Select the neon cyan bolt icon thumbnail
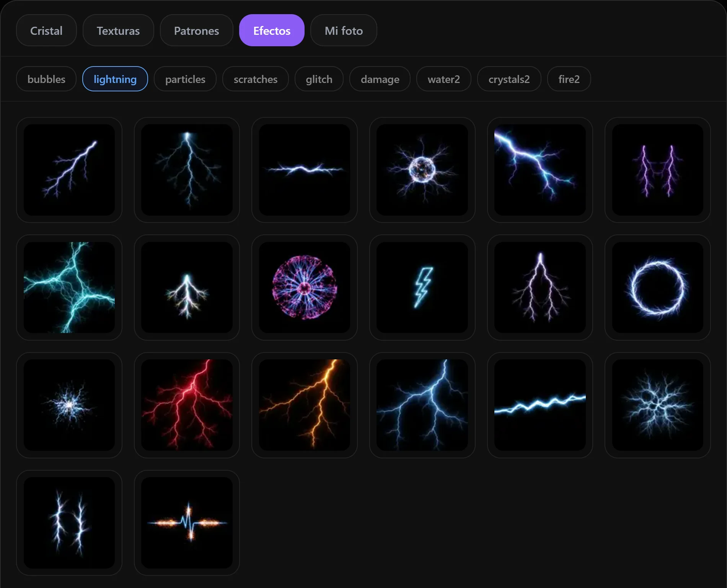This screenshot has height=588, width=727. tap(422, 288)
